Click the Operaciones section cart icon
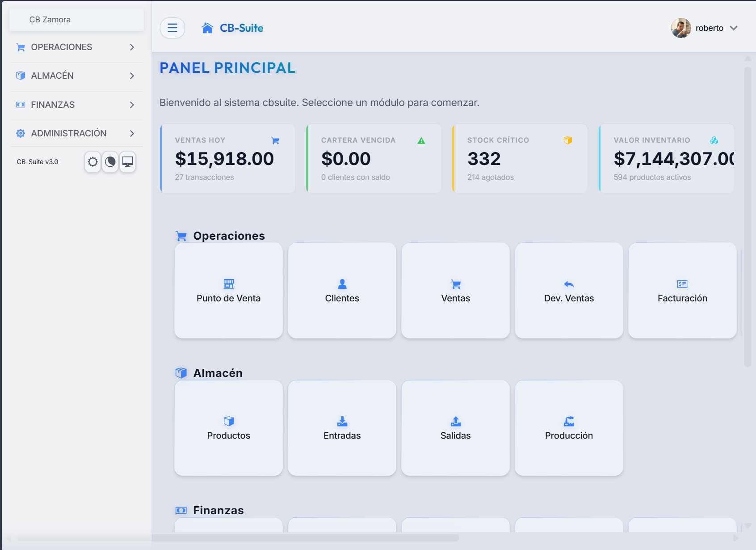This screenshot has width=756, height=550. tap(181, 236)
